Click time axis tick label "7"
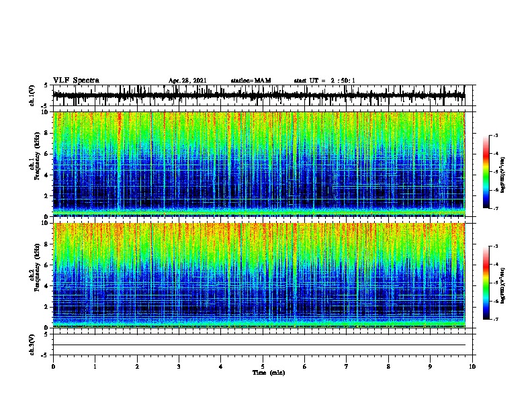This screenshot has width=532, height=411. point(347,367)
